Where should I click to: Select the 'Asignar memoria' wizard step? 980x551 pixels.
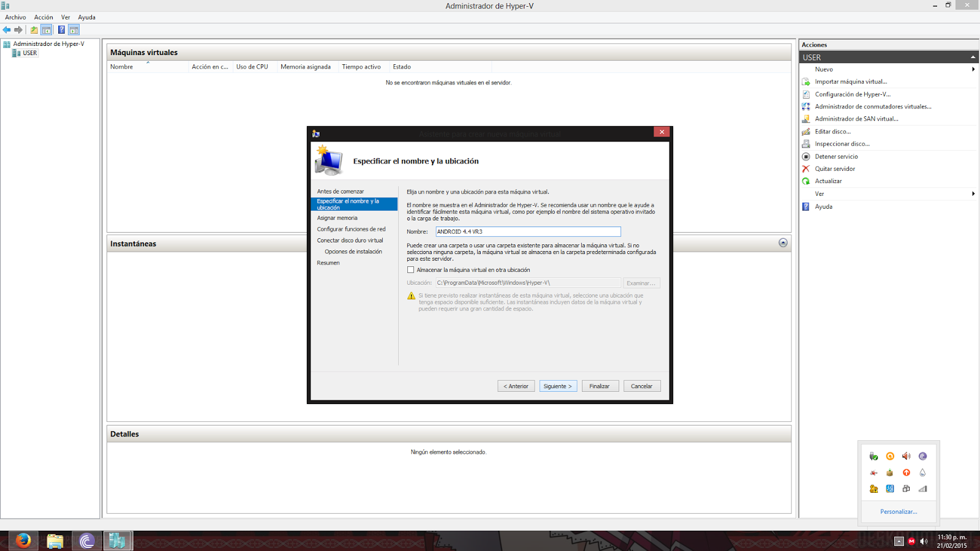[x=337, y=218]
